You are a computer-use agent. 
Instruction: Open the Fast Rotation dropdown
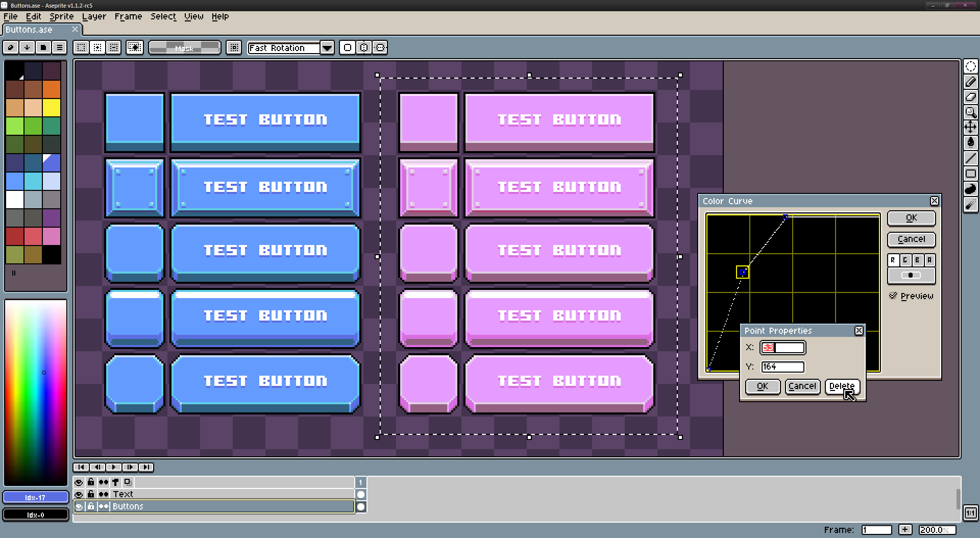[327, 47]
